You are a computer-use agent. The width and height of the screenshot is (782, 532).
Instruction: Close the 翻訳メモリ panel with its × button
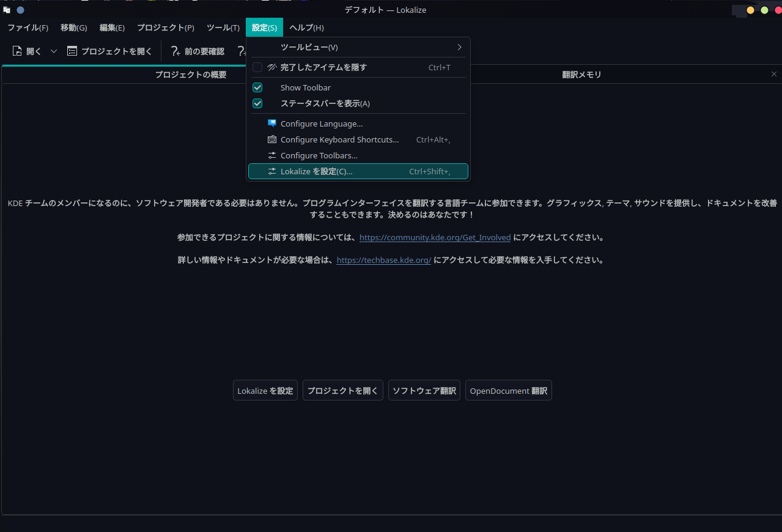(x=773, y=74)
